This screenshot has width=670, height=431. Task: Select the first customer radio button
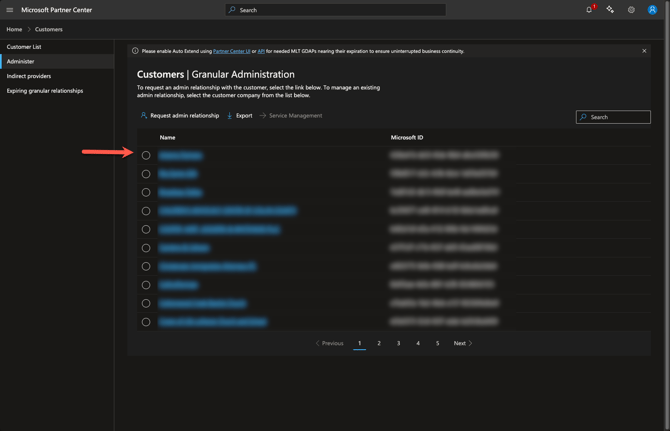point(146,155)
